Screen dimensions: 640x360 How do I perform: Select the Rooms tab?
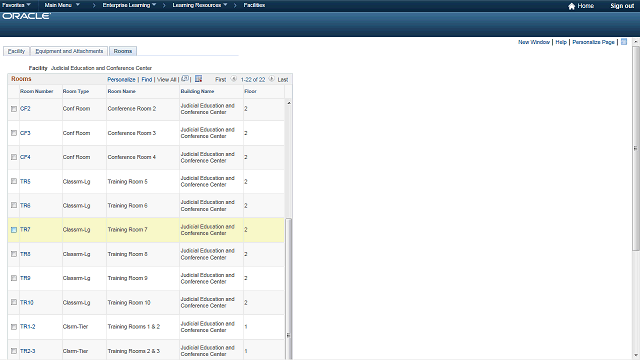pyautogui.click(x=123, y=51)
